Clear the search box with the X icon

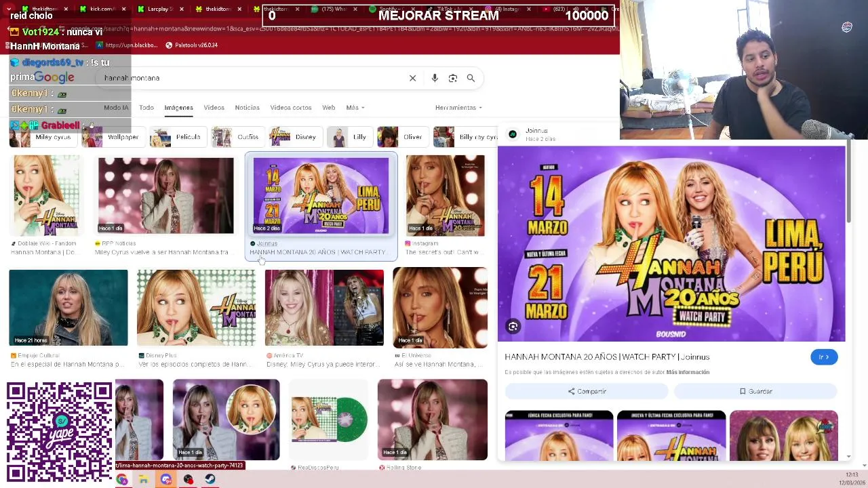412,78
